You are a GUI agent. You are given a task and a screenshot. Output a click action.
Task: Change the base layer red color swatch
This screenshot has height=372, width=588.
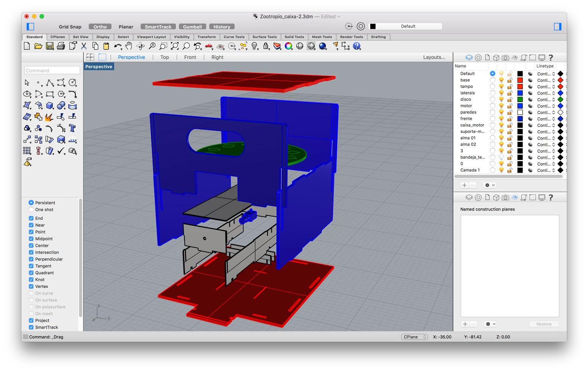pos(520,80)
